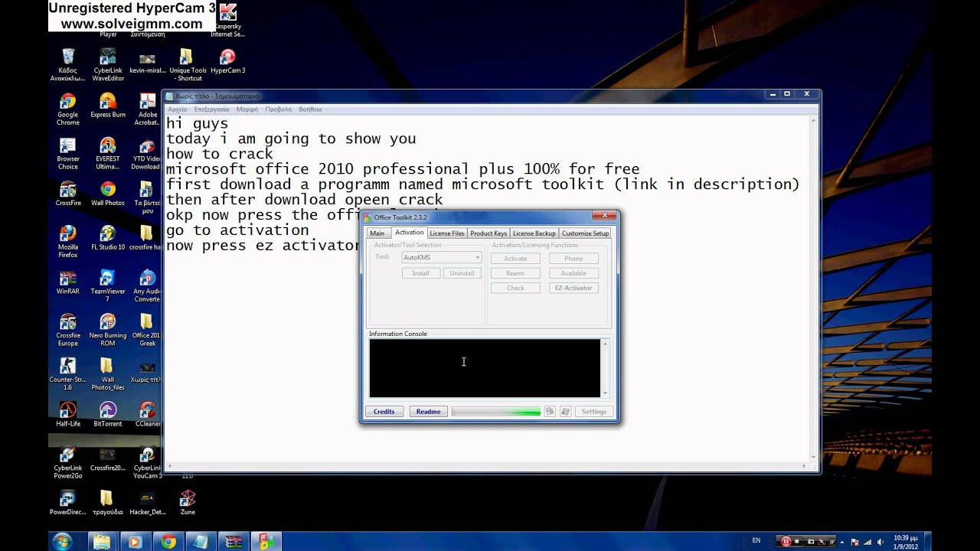The height and width of the screenshot is (551, 980).
Task: Click the Settings button in Office Toolkit
Action: pos(594,412)
